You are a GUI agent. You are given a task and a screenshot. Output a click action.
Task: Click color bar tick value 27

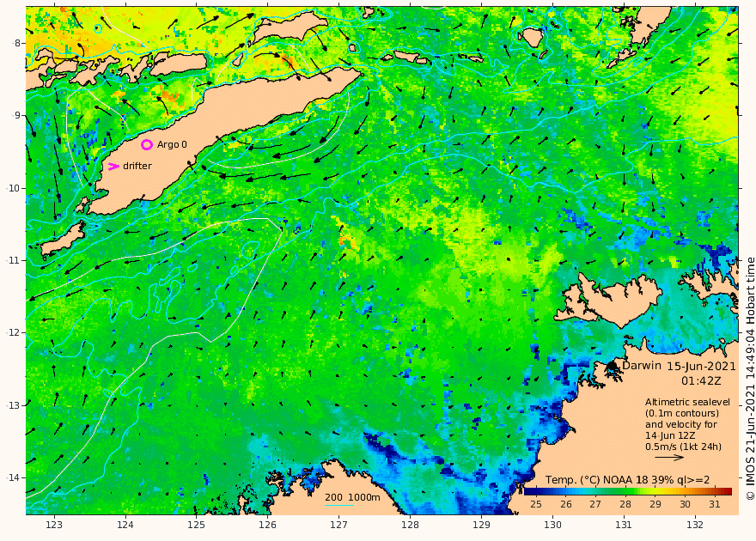(x=595, y=504)
